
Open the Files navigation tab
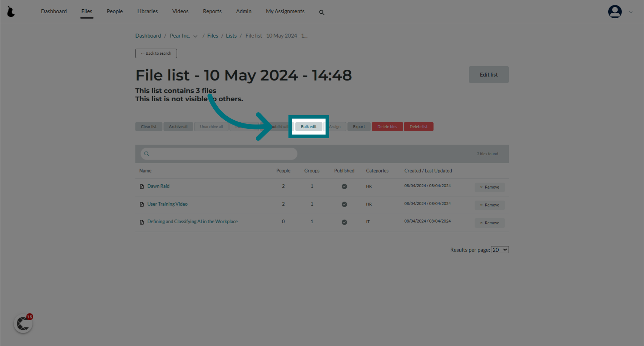87,11
